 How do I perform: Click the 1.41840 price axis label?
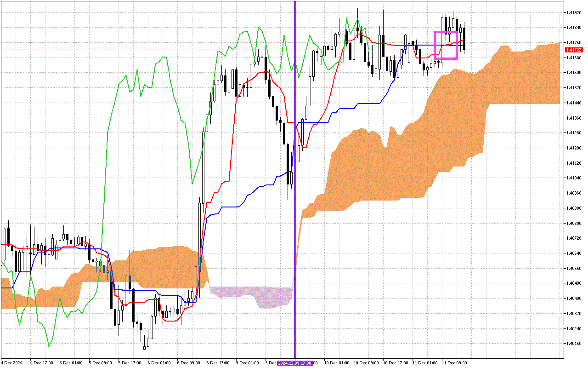coord(574,28)
